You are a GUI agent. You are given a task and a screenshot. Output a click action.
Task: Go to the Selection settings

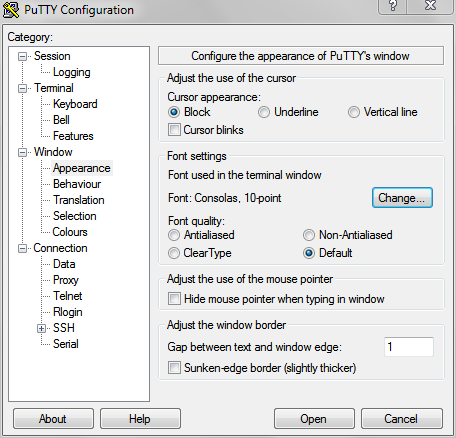(75, 216)
